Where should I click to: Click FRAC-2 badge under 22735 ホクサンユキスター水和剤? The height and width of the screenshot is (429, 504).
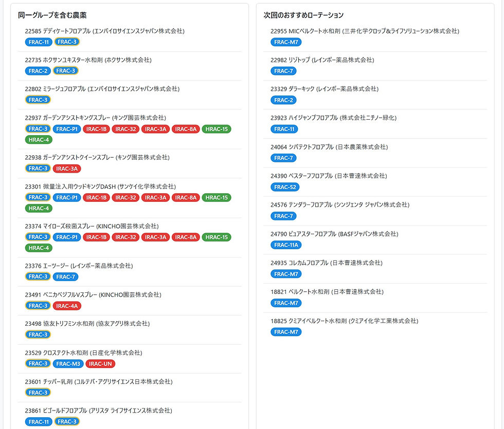38,71
